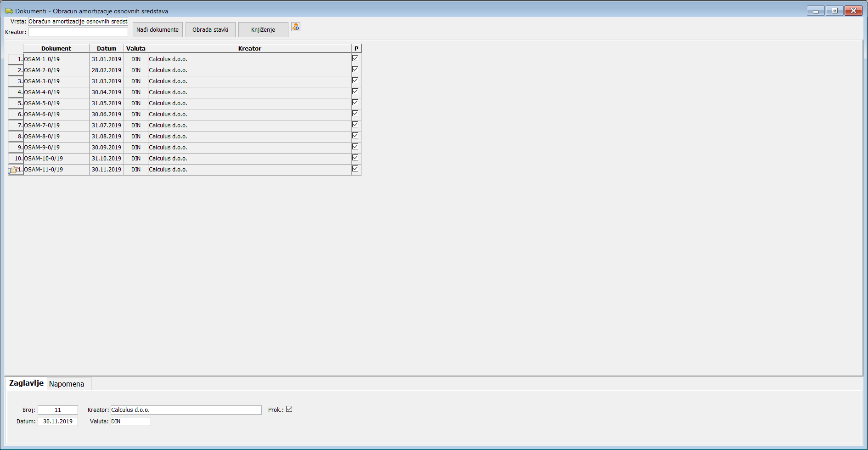Select the OSAM-4-0/19 document row

coord(56,92)
